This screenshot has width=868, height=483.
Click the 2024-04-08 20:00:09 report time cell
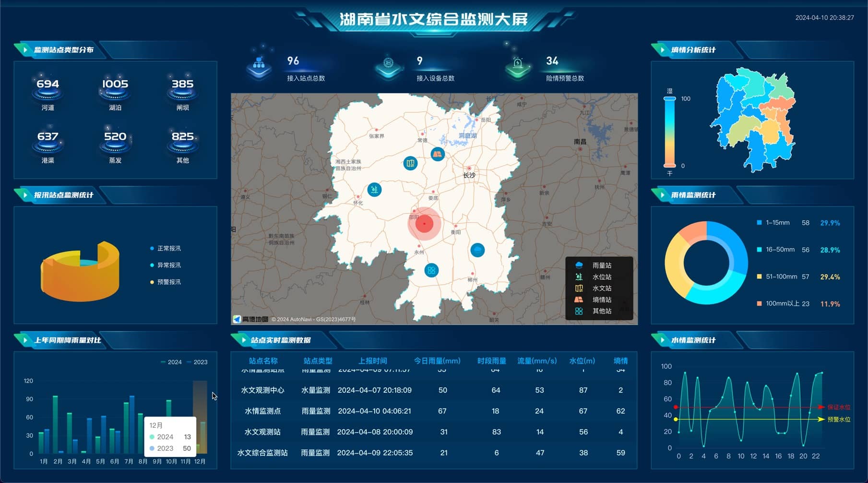tap(375, 432)
